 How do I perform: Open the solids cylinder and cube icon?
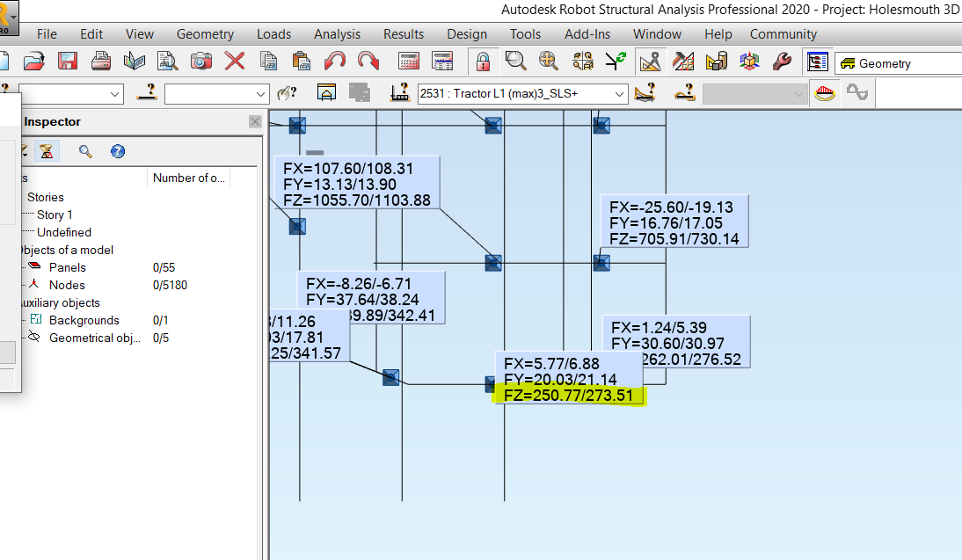[x=716, y=62]
